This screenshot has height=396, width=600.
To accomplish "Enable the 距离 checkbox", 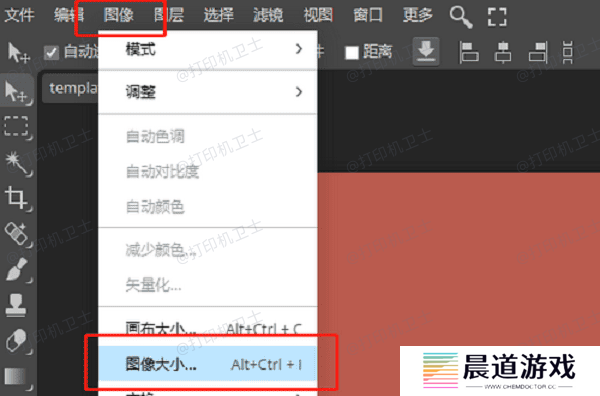I will pos(352,52).
